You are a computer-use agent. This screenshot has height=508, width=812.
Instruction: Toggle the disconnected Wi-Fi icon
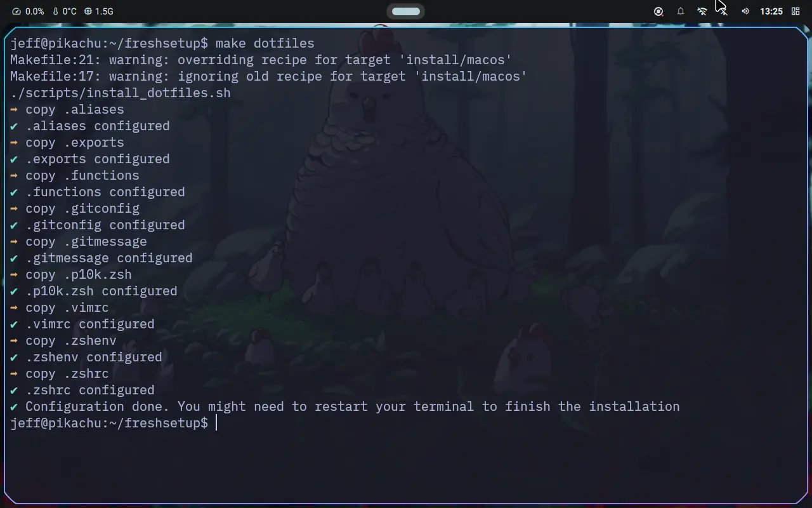click(702, 11)
